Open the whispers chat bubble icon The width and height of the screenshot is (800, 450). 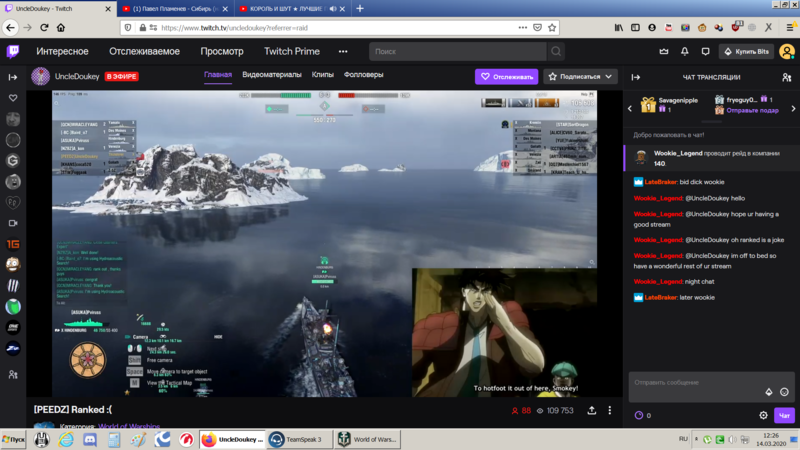point(705,52)
